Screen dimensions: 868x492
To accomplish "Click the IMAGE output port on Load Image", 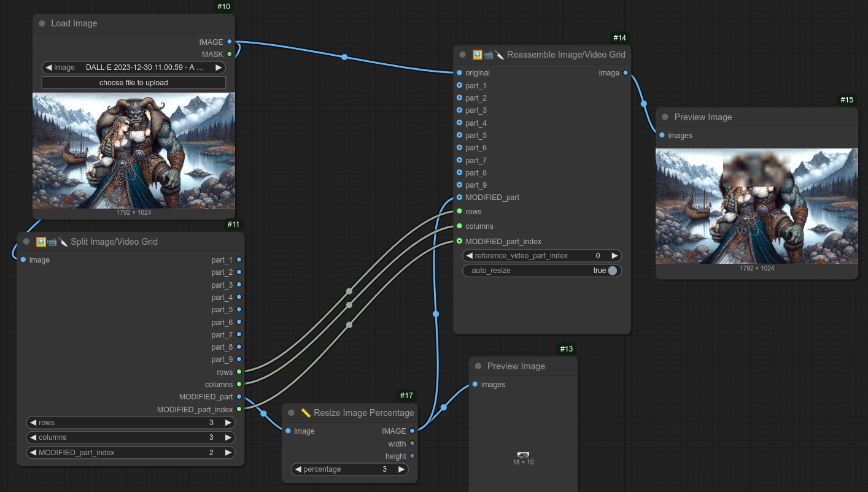I will pos(230,42).
